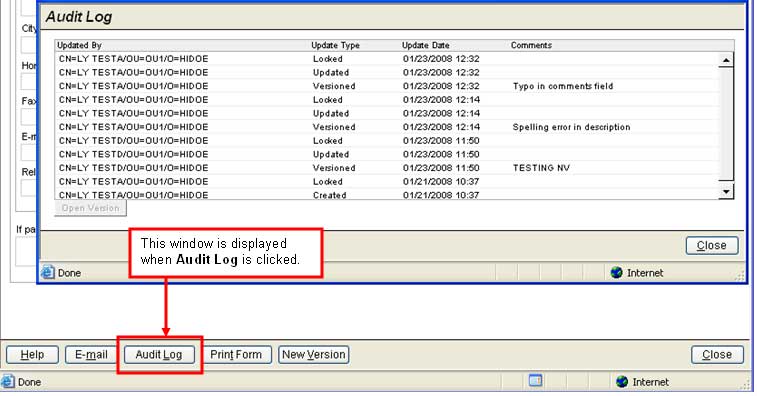Select the 'Typo in comments field' comment
This screenshot has height=396, width=757.
(563, 86)
